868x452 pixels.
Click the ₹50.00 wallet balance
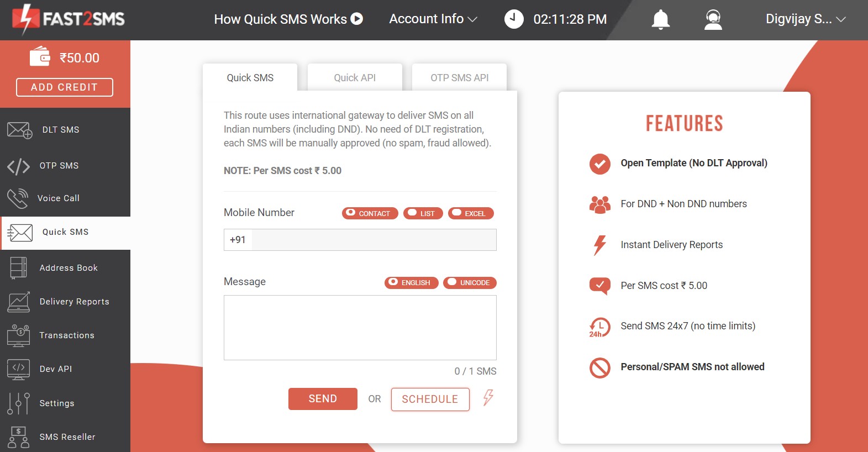coord(80,58)
